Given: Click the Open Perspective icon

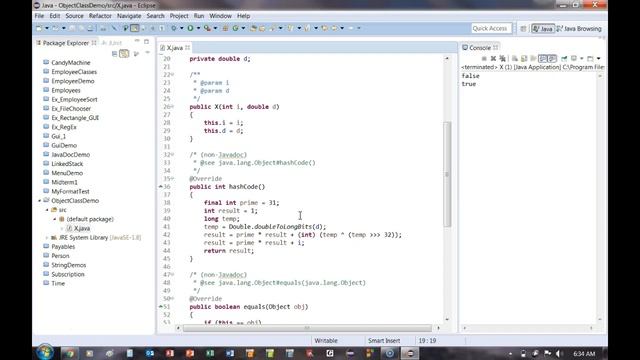Looking at the screenshot, I should pyautogui.click(x=524, y=29).
